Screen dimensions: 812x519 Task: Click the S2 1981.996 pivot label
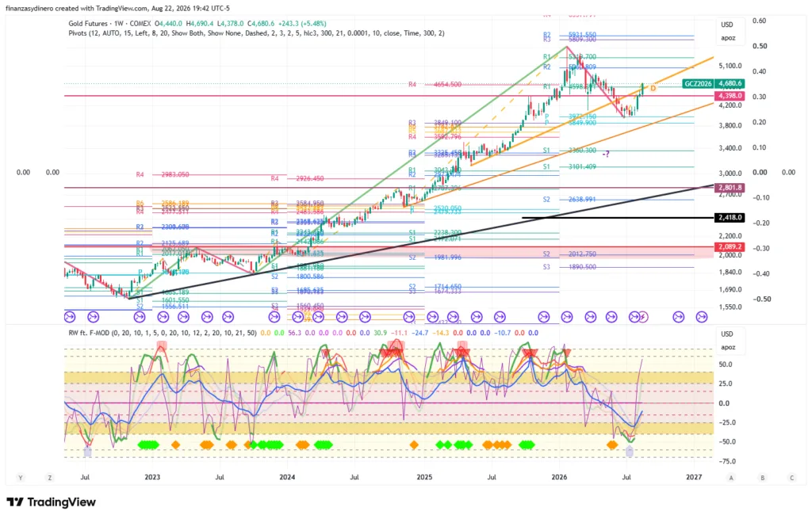click(x=435, y=258)
